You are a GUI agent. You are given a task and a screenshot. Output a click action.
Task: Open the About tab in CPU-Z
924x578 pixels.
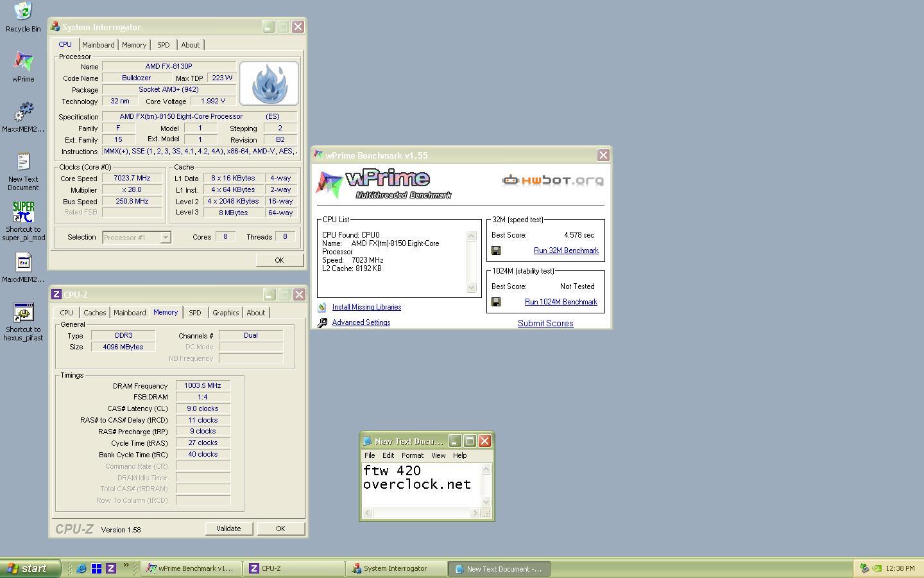click(256, 313)
